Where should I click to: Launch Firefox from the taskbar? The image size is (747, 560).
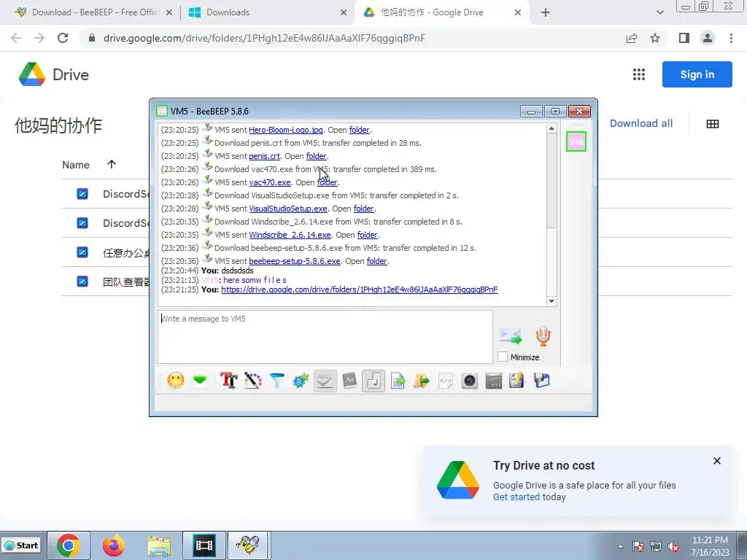pos(113,545)
